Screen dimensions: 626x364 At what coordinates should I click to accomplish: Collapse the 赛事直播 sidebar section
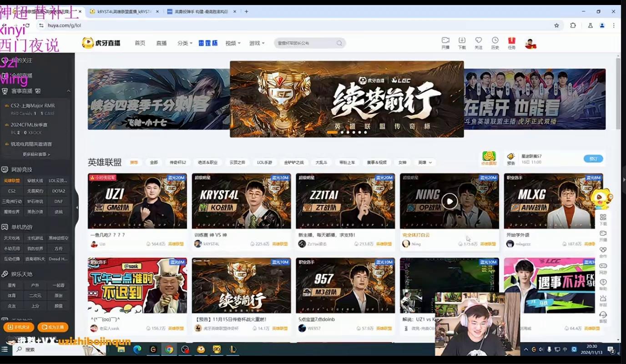(x=68, y=91)
